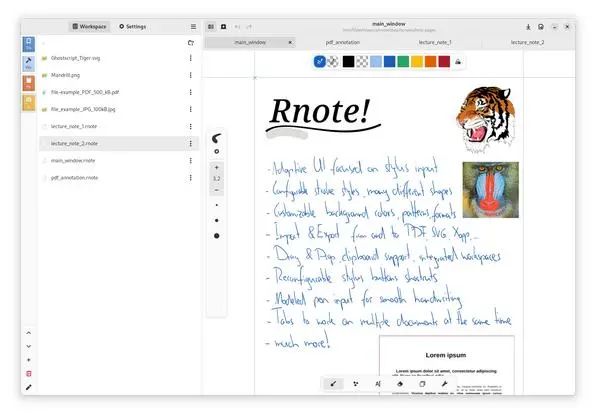Open options menu for lecture_note_2.rnote

[x=190, y=144]
